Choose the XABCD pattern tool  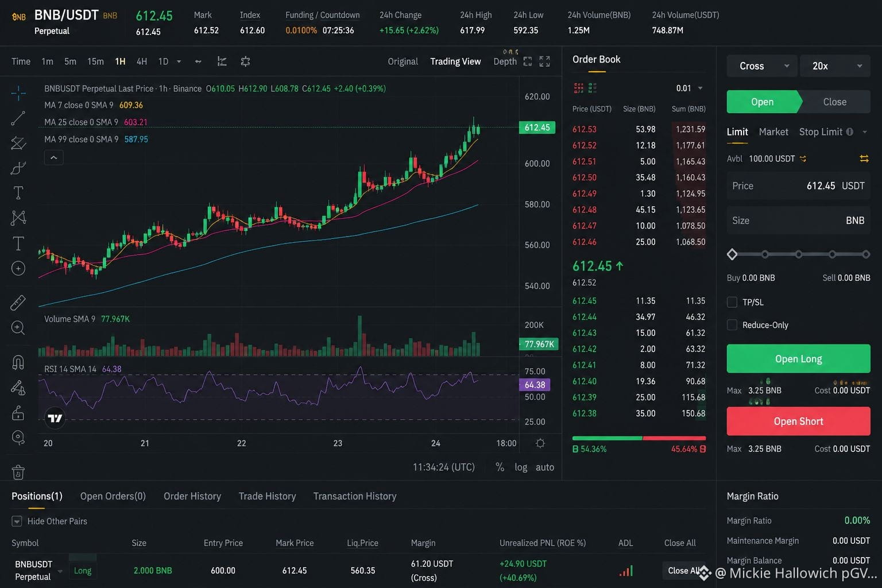tap(18, 218)
